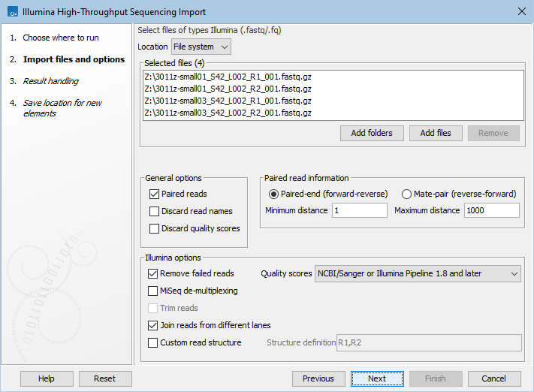Go to the Next step
The width and height of the screenshot is (534, 392).
coord(377,378)
